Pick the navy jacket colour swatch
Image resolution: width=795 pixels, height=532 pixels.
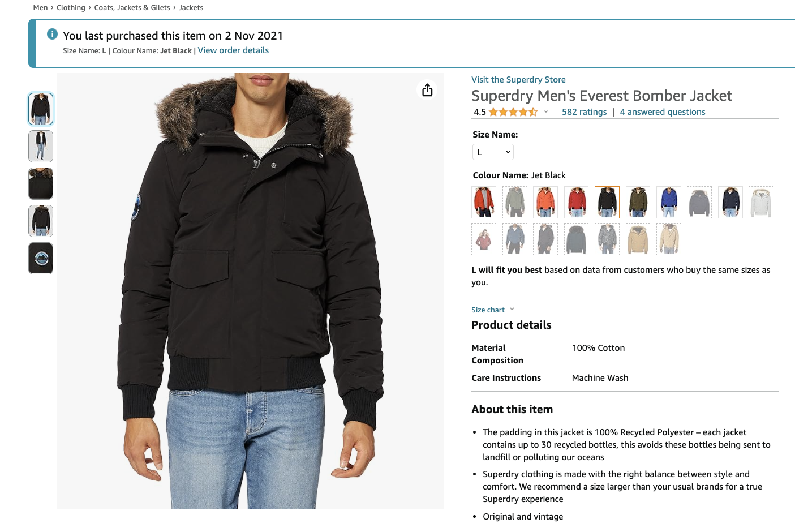pos(730,202)
